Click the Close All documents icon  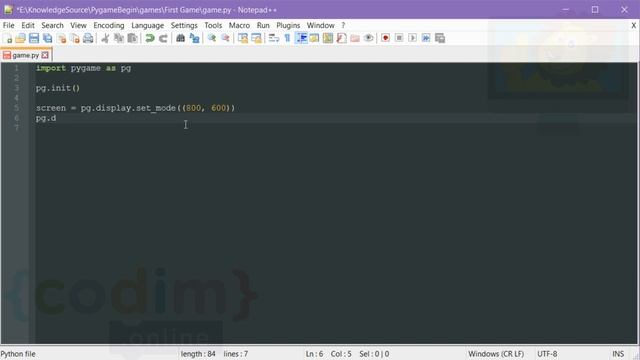[75, 38]
